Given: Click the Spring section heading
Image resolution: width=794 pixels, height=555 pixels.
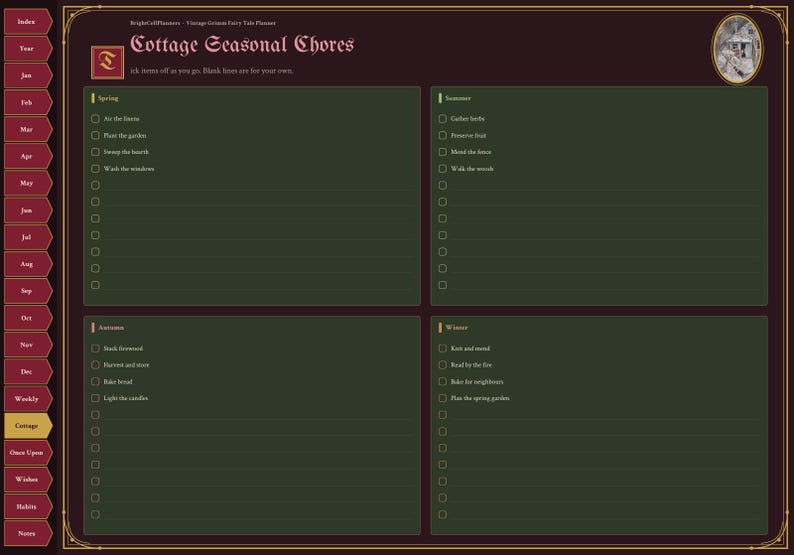Looking at the screenshot, I should 108,98.
